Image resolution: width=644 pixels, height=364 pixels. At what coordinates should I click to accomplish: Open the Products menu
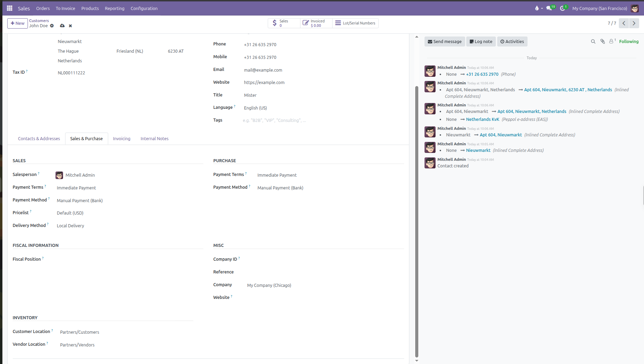coord(90,8)
